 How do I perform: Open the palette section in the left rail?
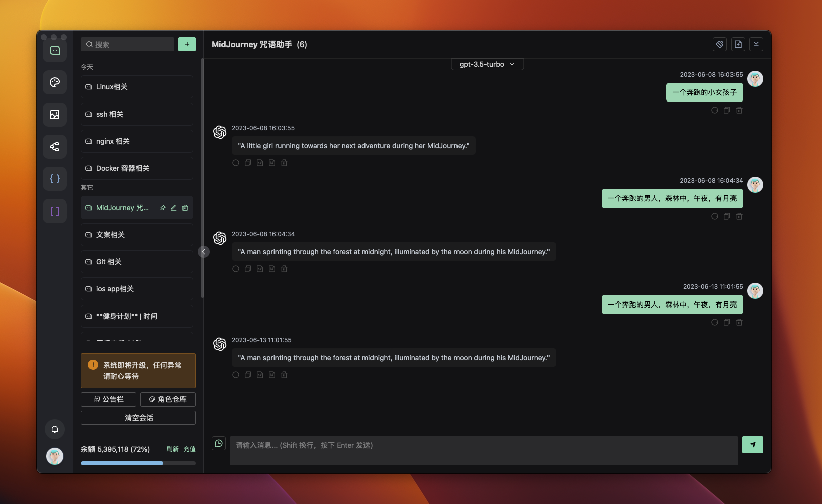click(x=55, y=82)
